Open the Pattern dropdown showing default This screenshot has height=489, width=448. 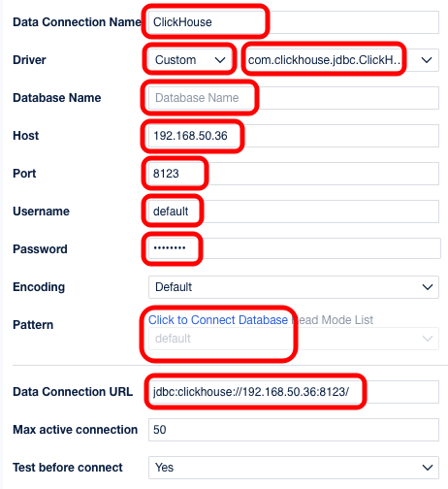pyautogui.click(x=294, y=339)
